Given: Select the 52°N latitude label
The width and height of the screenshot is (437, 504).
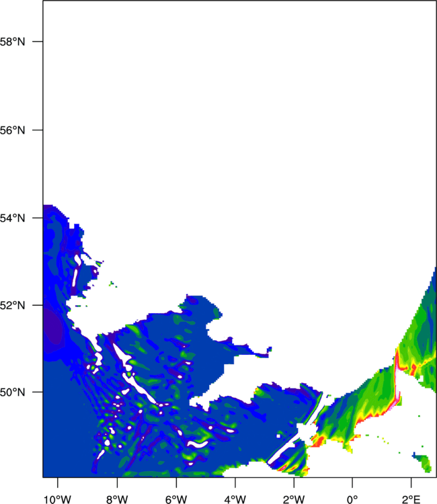Looking at the screenshot, I should (x=12, y=305).
